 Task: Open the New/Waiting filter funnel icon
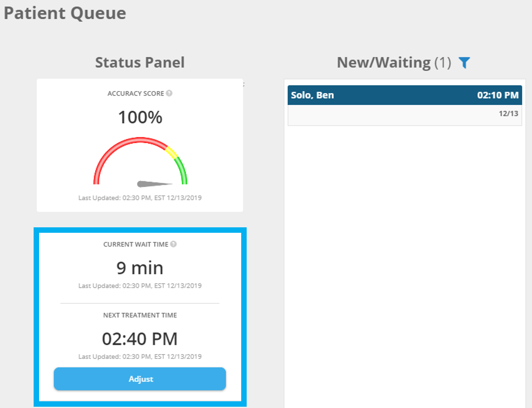click(x=464, y=63)
